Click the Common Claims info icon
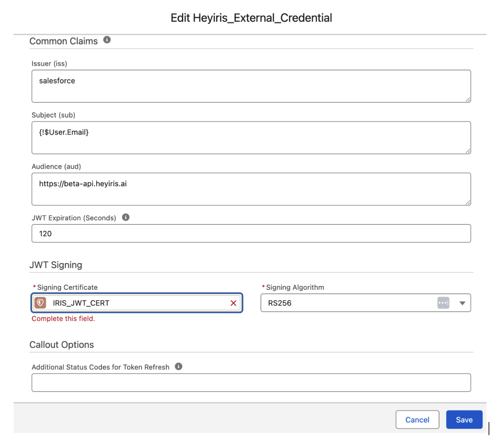The height and width of the screenshot is (448, 501). (107, 40)
